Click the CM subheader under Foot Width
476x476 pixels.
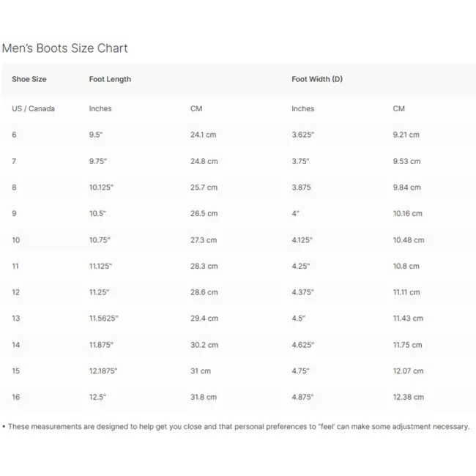point(398,108)
